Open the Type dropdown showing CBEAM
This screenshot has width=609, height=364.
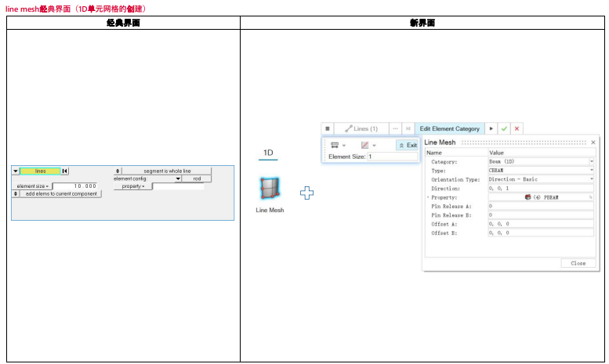(592, 170)
